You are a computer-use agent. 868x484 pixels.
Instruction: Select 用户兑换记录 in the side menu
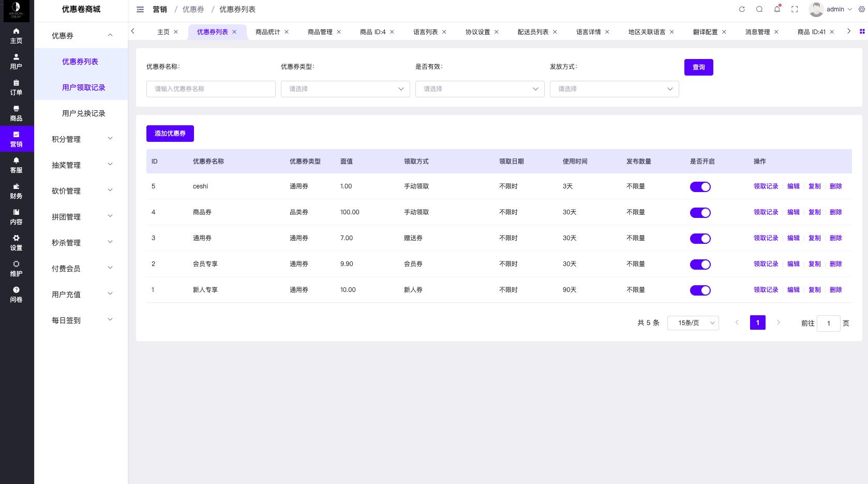tap(83, 113)
